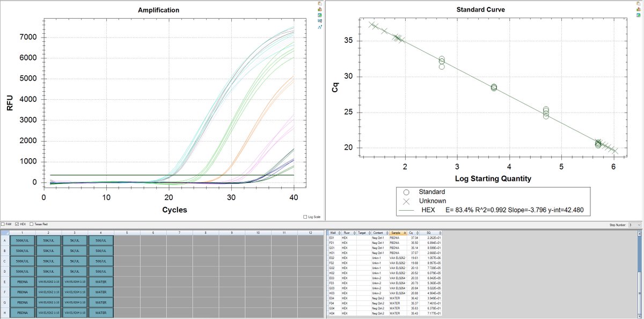Select plate column 1 header
This screenshot has width=644, height=319.
point(23,233)
